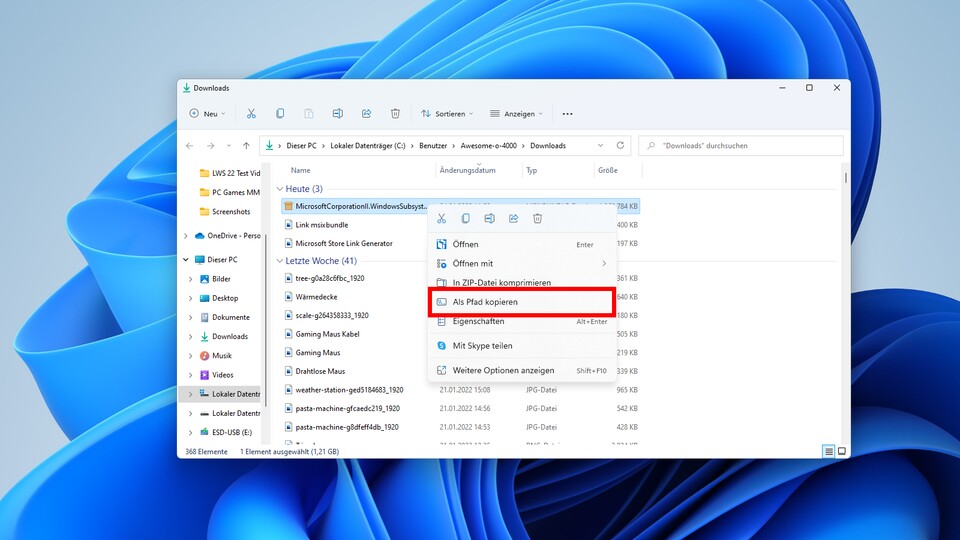Open the three-dots more options in the toolbar

coord(567,114)
